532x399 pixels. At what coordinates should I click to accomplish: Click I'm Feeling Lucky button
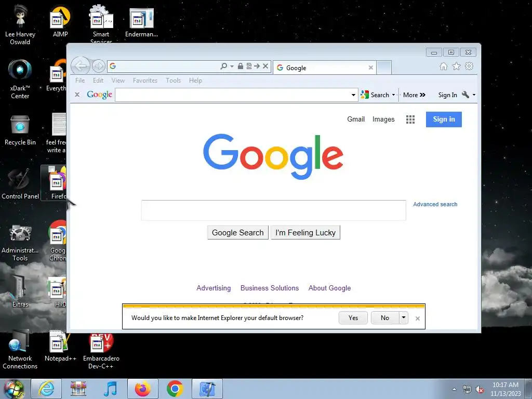(305, 233)
